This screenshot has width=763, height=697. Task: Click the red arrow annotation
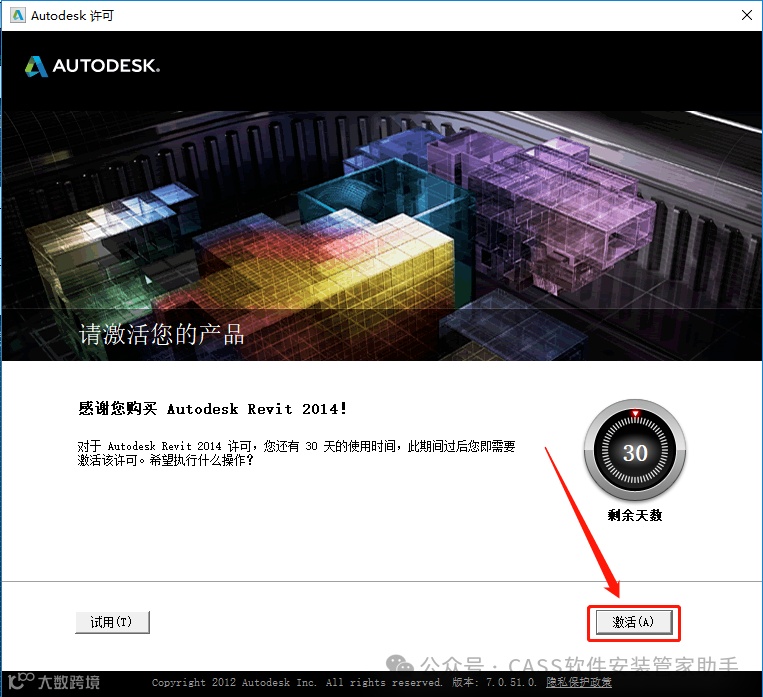pyautogui.click(x=582, y=523)
